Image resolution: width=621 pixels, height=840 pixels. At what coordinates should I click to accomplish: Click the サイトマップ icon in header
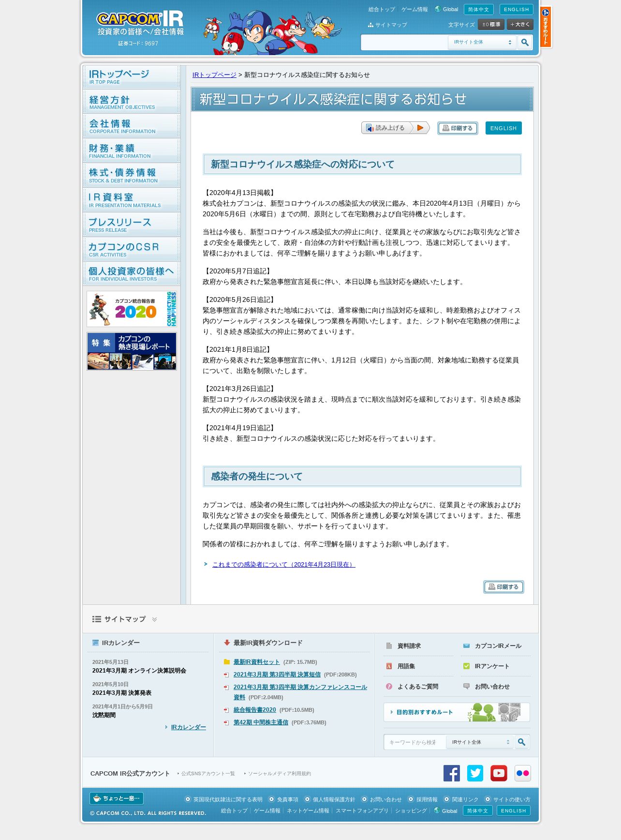[x=370, y=25]
